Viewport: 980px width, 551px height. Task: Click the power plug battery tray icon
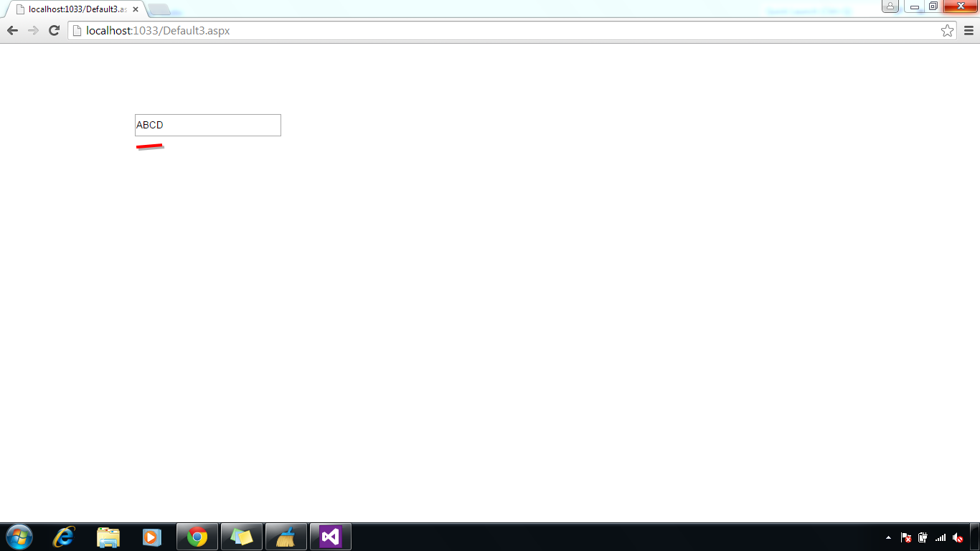tap(923, 537)
